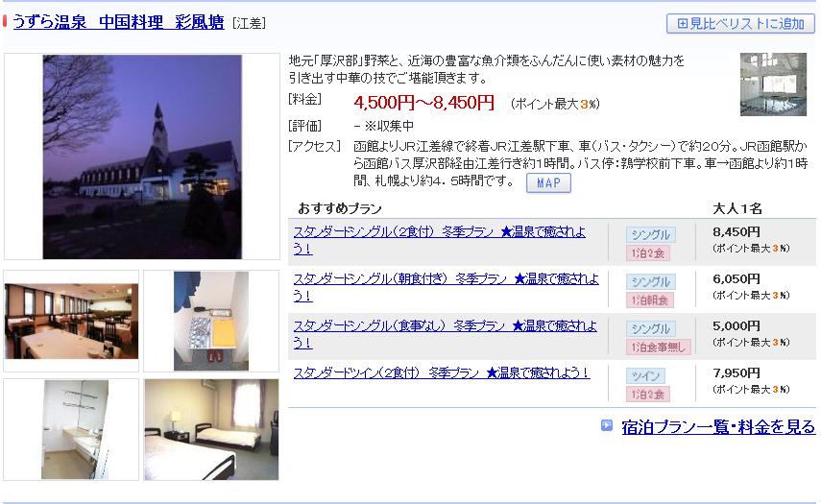Click the 5,000円 plan price
This screenshot has height=504, width=821.
(736, 326)
